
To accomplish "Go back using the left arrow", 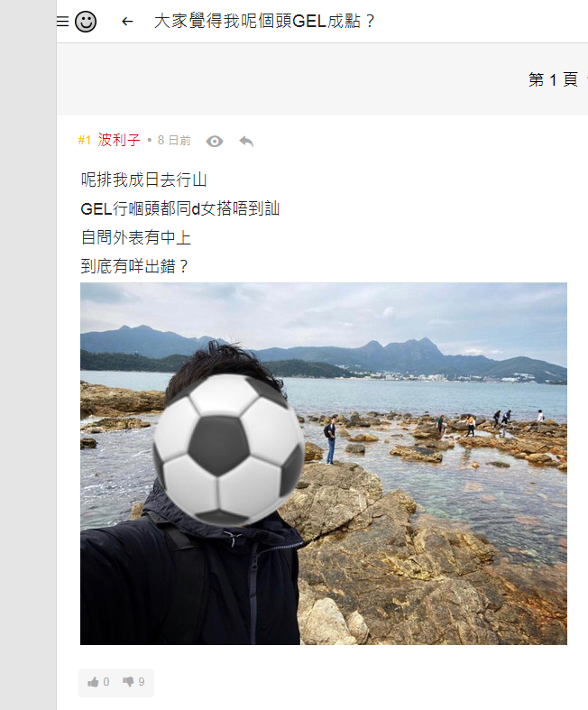I will [x=128, y=22].
